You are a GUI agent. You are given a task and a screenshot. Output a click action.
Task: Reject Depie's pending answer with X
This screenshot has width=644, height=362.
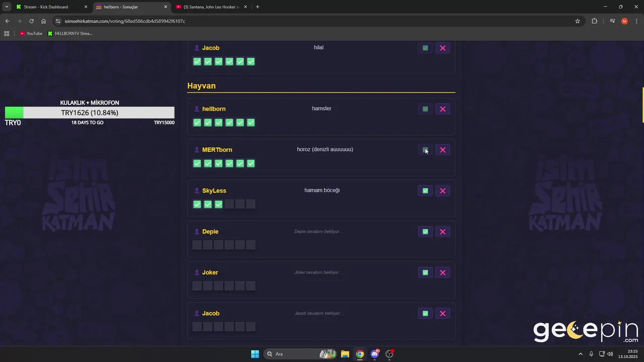pos(443,232)
